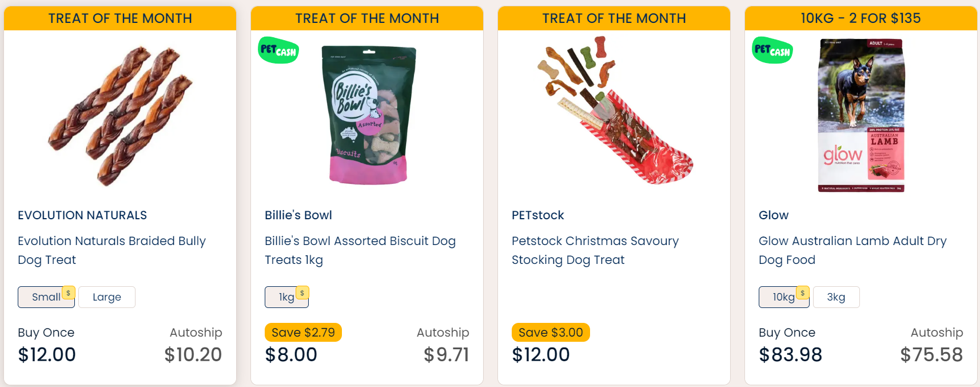Open Christmas Savoury Stocking product image
This screenshot has height=387, width=980.
click(614, 112)
